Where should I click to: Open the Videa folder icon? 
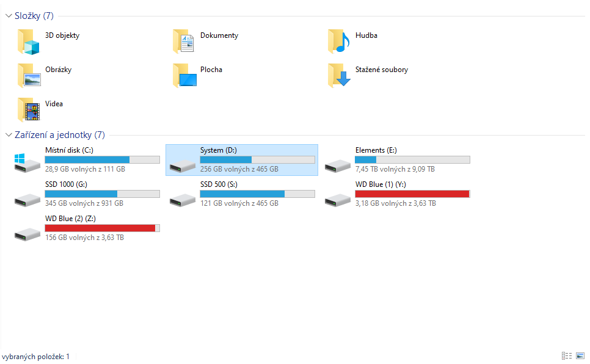pyautogui.click(x=29, y=109)
